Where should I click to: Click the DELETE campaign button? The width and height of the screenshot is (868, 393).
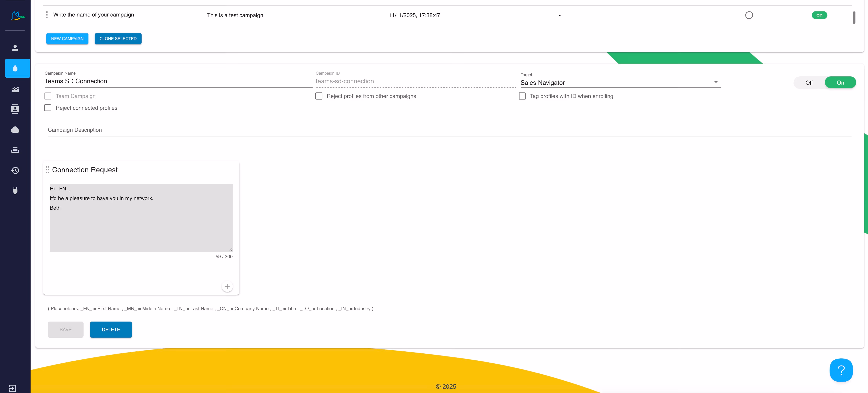point(111,330)
